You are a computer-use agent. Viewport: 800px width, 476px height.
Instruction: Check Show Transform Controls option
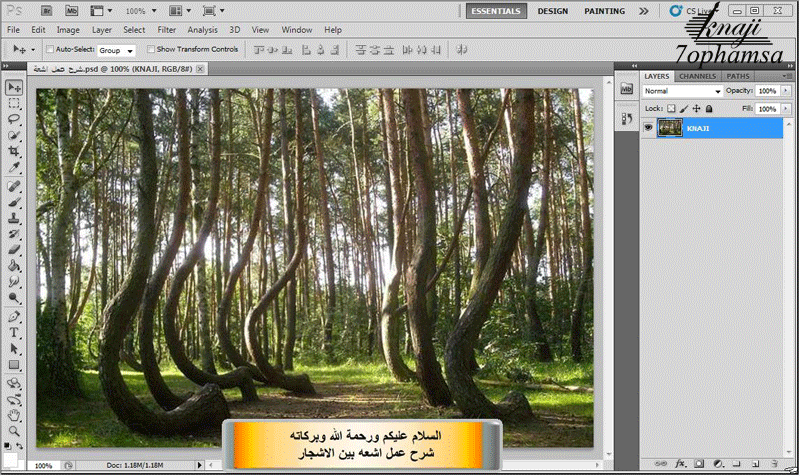tap(152, 49)
